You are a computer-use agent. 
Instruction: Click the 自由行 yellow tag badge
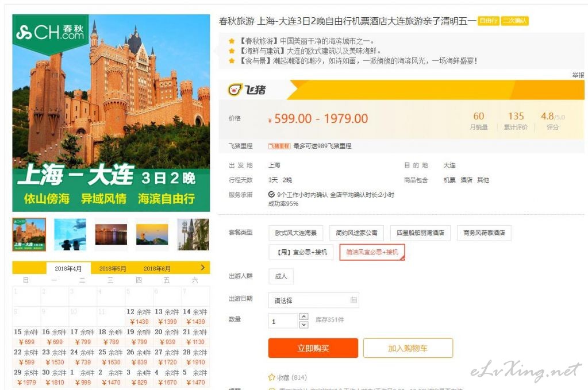pos(489,21)
